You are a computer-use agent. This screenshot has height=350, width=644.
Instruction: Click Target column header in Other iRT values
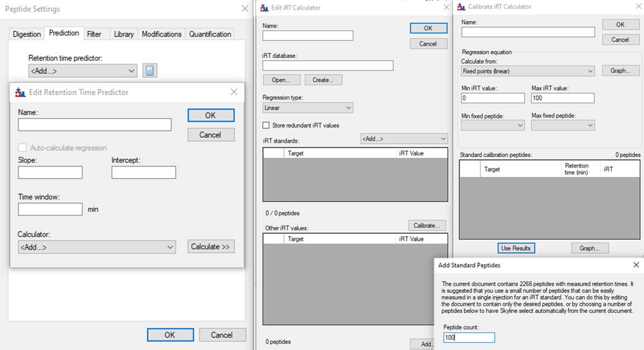pos(339,239)
